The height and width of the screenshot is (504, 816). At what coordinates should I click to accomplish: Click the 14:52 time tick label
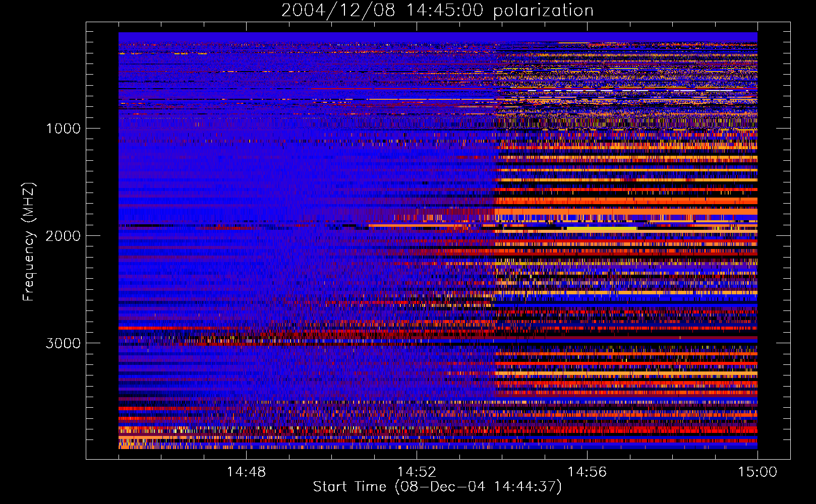point(417,472)
